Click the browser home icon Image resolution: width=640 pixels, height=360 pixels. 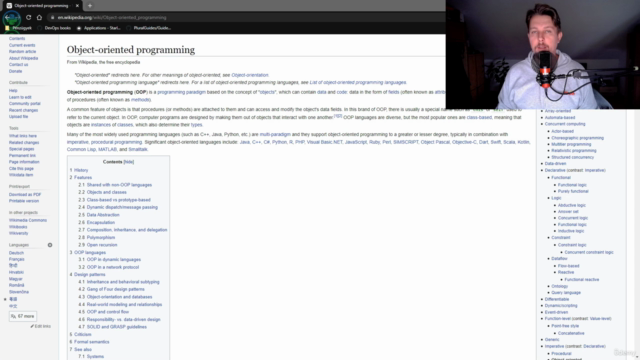39,18
